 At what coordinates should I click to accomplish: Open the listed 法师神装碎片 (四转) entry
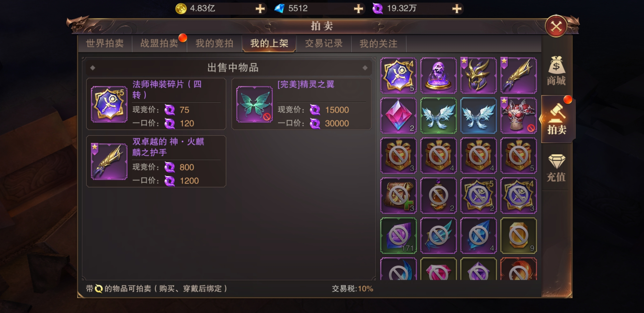point(156,104)
